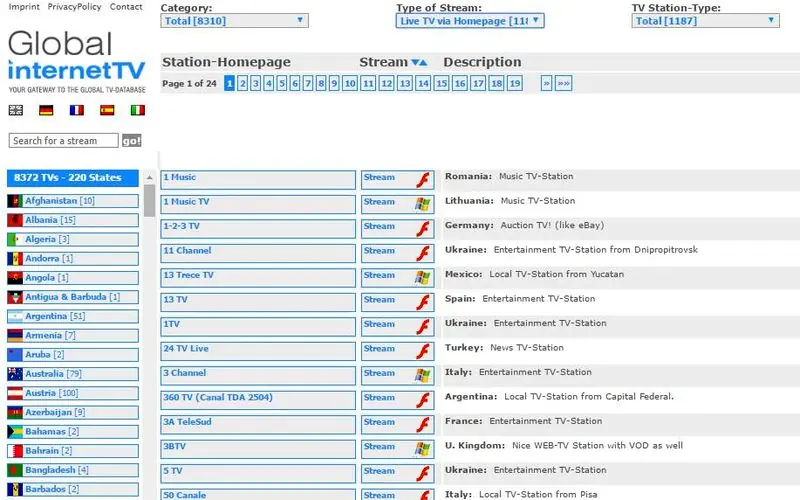Click 8372 TVs - 220 States header
800x500 pixels.
(73, 178)
